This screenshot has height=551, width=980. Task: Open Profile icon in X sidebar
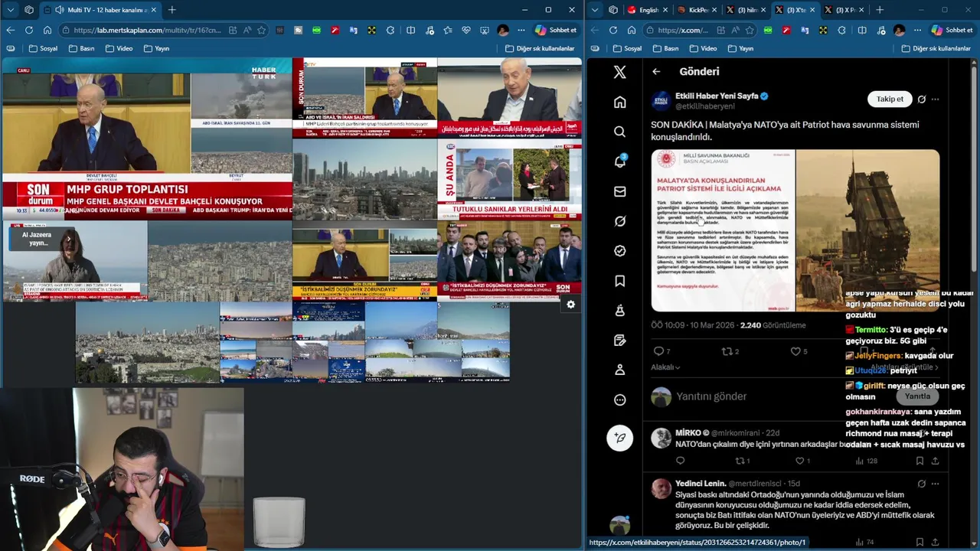[620, 370]
